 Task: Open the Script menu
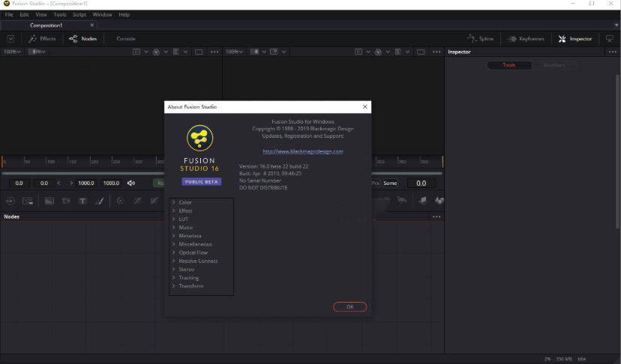[x=79, y=14]
